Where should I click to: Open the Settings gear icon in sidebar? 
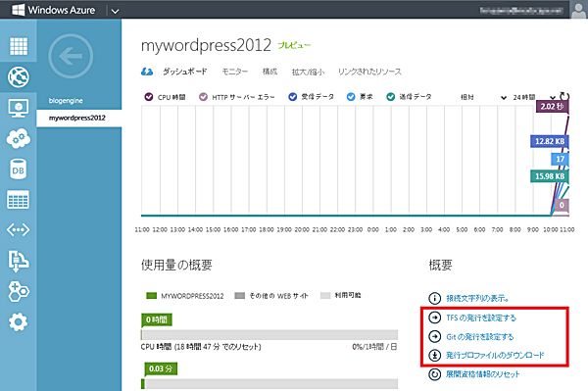point(19,322)
